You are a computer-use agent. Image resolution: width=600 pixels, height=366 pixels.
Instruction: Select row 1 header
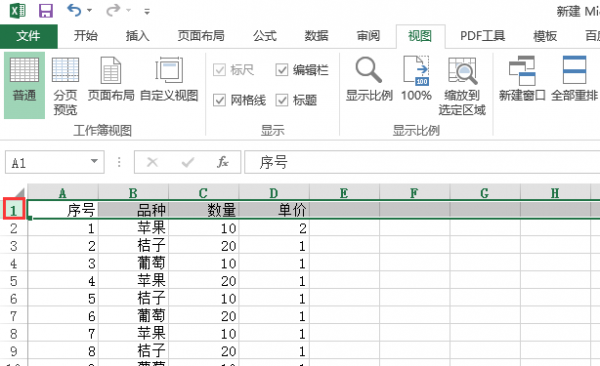14,209
